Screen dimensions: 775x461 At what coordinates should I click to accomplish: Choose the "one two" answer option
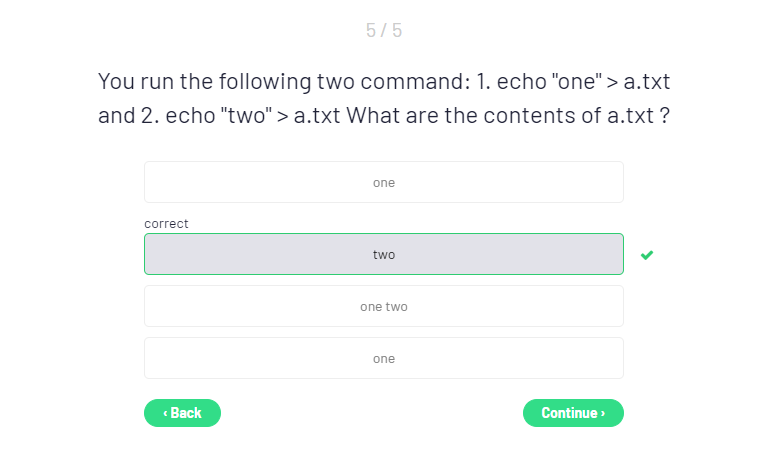click(x=384, y=306)
